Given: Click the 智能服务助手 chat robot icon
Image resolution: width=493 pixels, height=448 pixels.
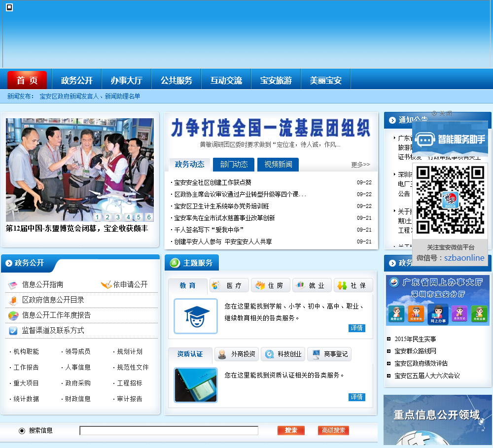Looking at the screenshot, I should click(425, 139).
